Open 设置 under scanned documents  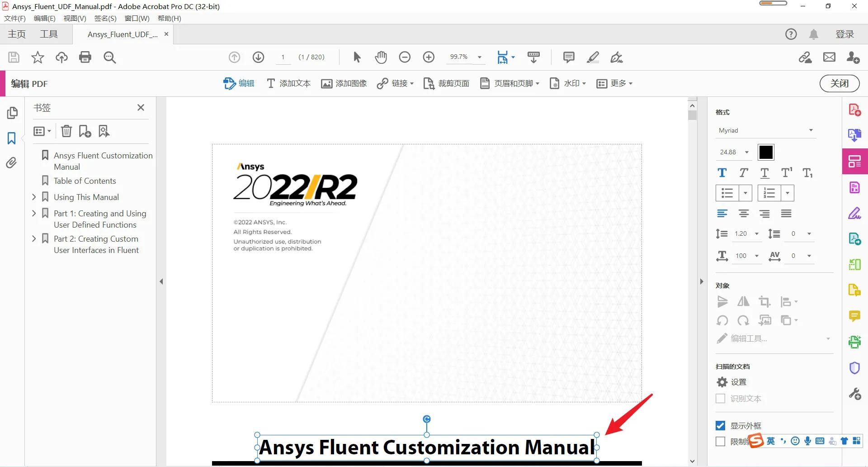click(732, 382)
